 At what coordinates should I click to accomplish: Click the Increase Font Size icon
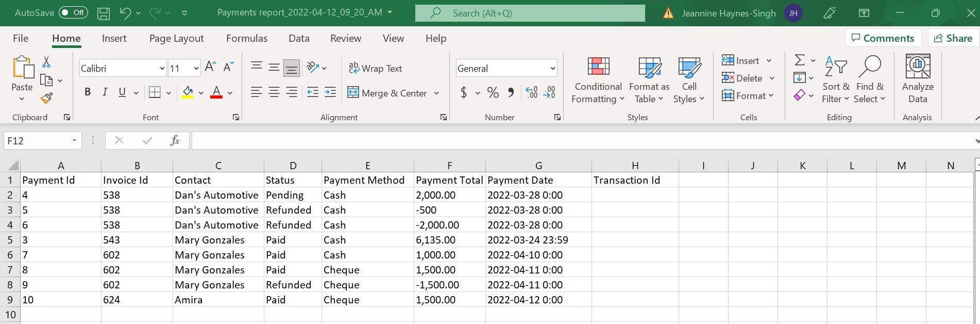(x=210, y=67)
